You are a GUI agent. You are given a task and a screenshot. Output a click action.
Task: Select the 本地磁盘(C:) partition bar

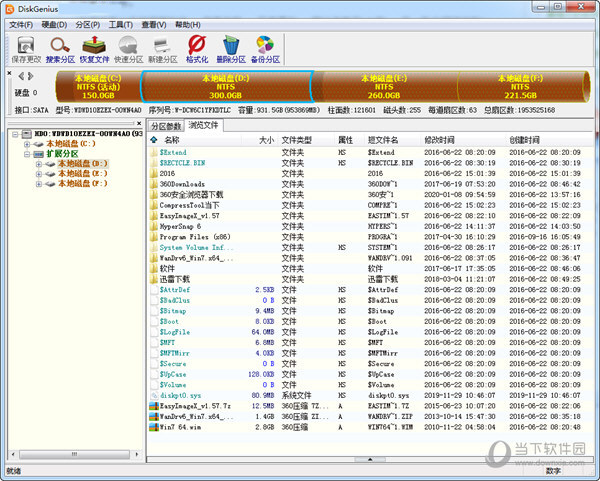98,87
